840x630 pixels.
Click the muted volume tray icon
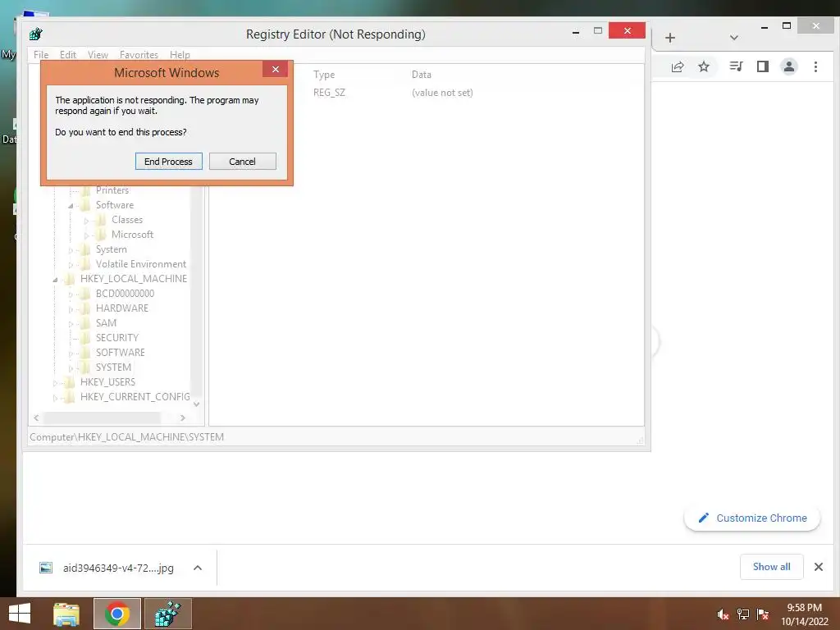(723, 614)
